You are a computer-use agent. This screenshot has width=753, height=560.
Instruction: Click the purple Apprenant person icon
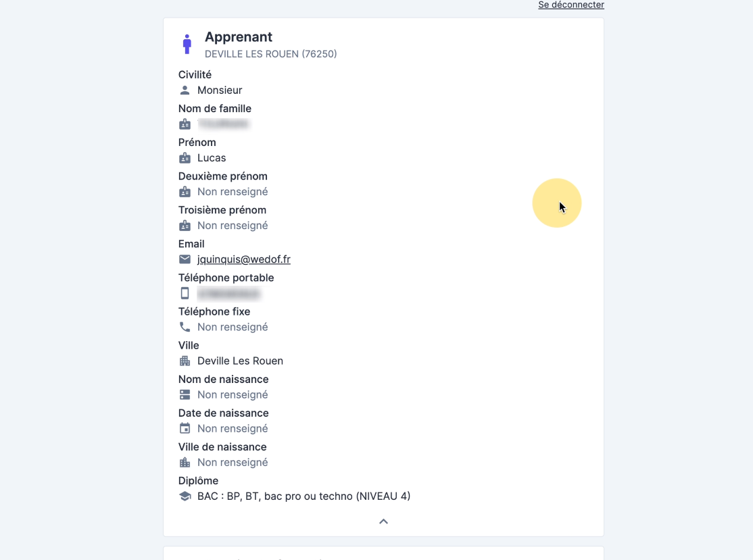(x=187, y=45)
